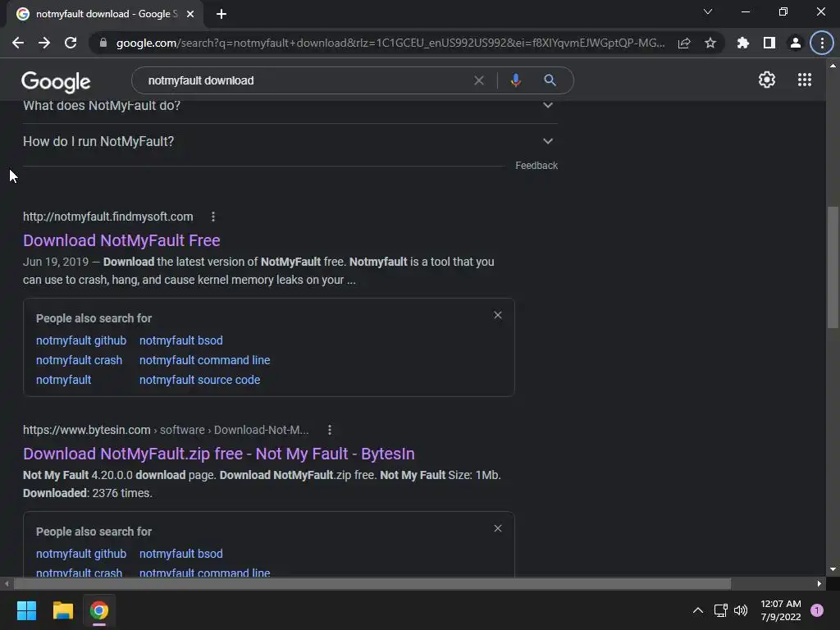View site information lock icon
The width and height of the screenshot is (840, 630).
coord(103,43)
